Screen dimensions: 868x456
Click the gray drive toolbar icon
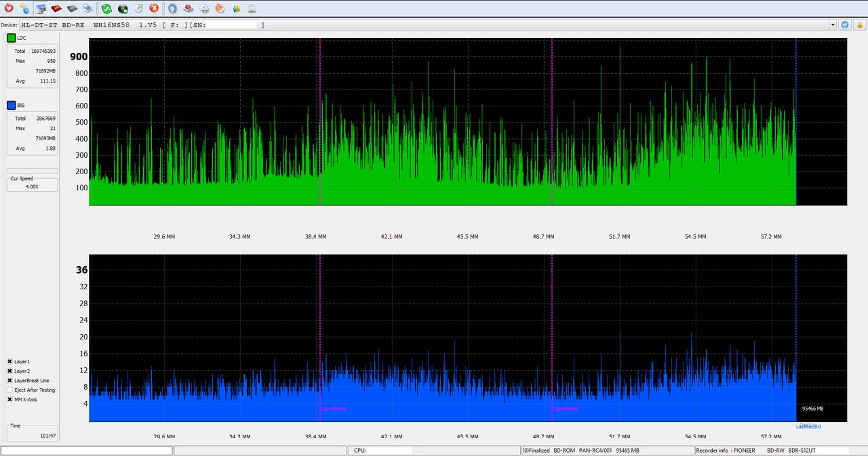[x=72, y=8]
